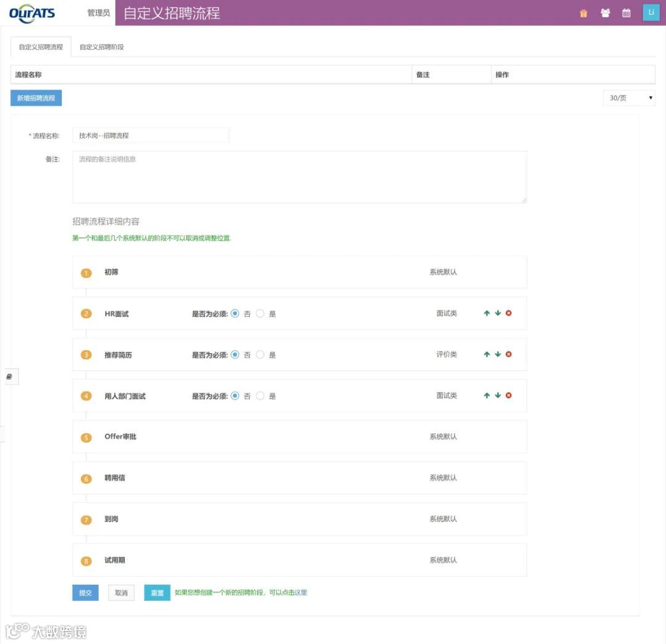
Task: Click the 推荐简历 stage name
Action: tap(118, 355)
